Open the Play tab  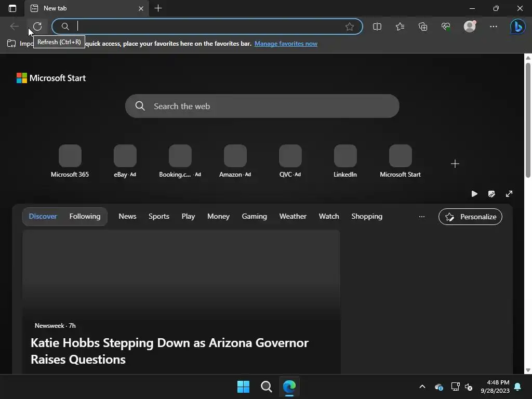(x=188, y=217)
